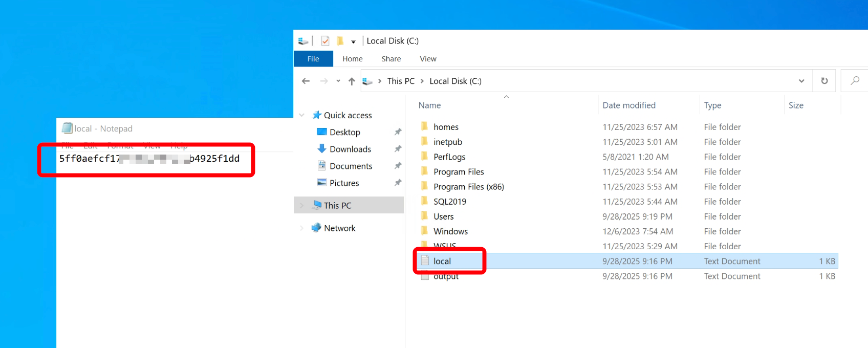Open the Windows folder icon
Screen dimensions: 868x348
click(x=424, y=231)
